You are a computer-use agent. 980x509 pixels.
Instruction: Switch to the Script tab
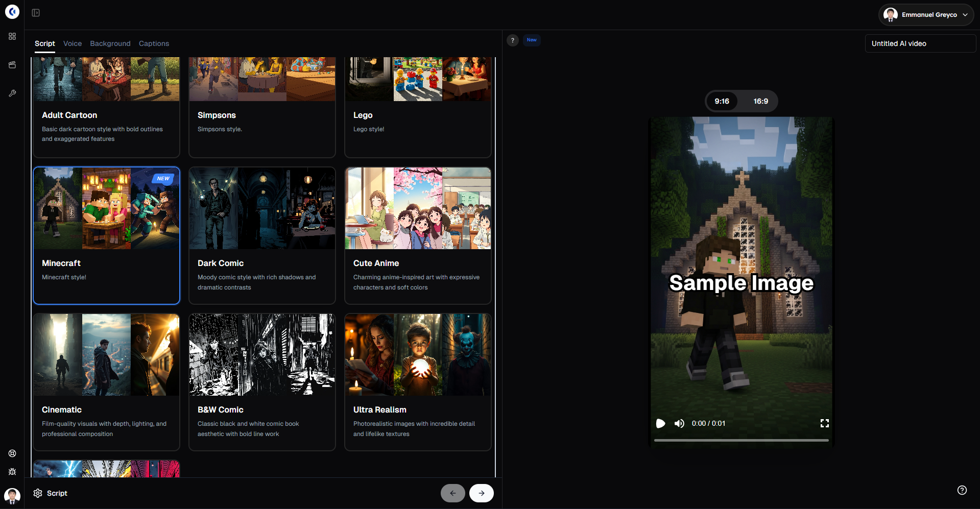(x=45, y=43)
